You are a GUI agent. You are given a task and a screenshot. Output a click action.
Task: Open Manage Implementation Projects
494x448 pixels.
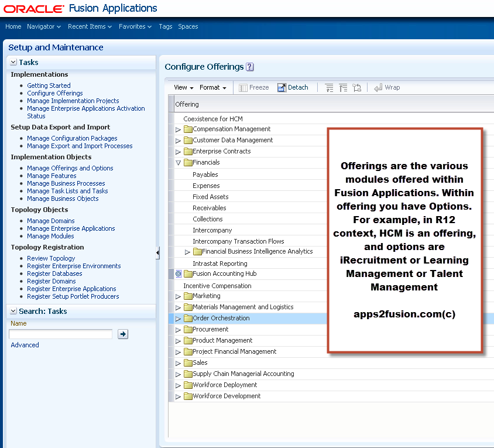coord(73,101)
